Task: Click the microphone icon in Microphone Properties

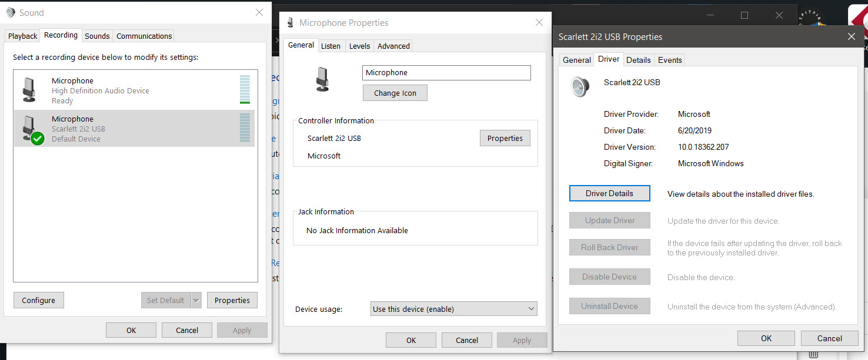Action: click(322, 79)
